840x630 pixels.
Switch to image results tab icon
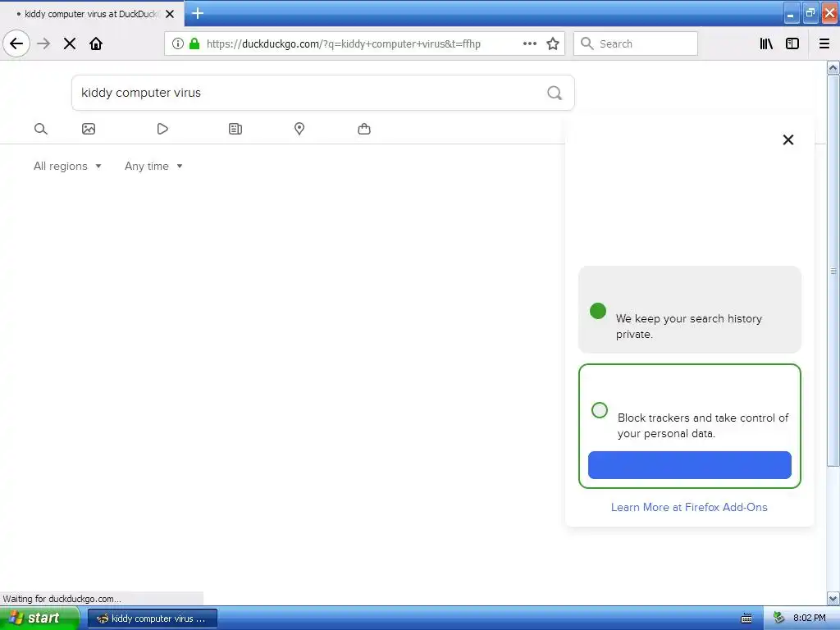coord(89,129)
